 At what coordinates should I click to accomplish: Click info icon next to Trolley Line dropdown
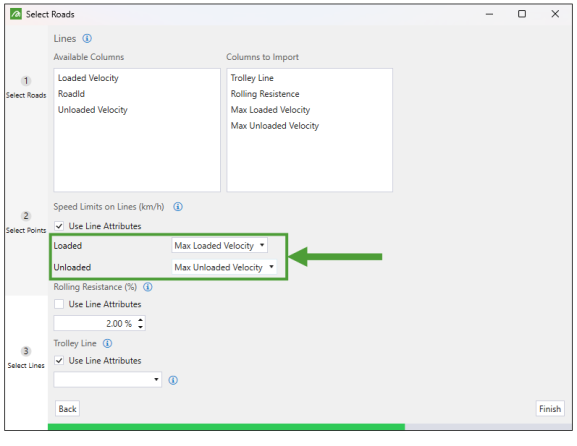click(x=173, y=380)
